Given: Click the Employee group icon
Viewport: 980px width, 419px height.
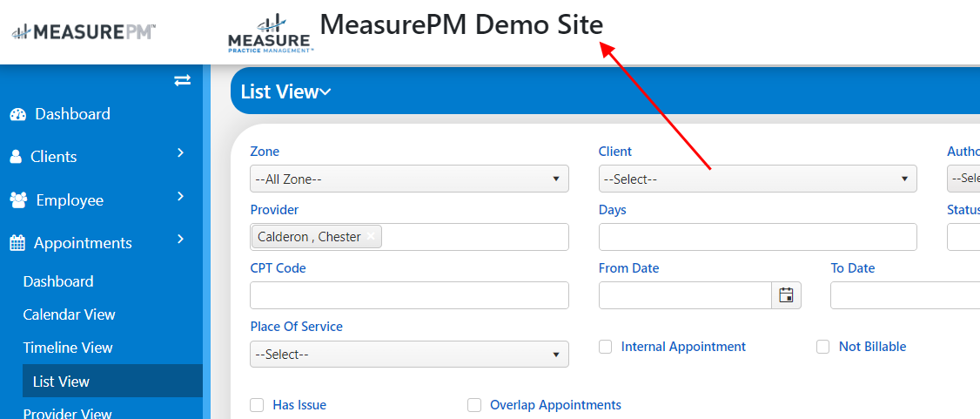Looking at the screenshot, I should (x=19, y=200).
